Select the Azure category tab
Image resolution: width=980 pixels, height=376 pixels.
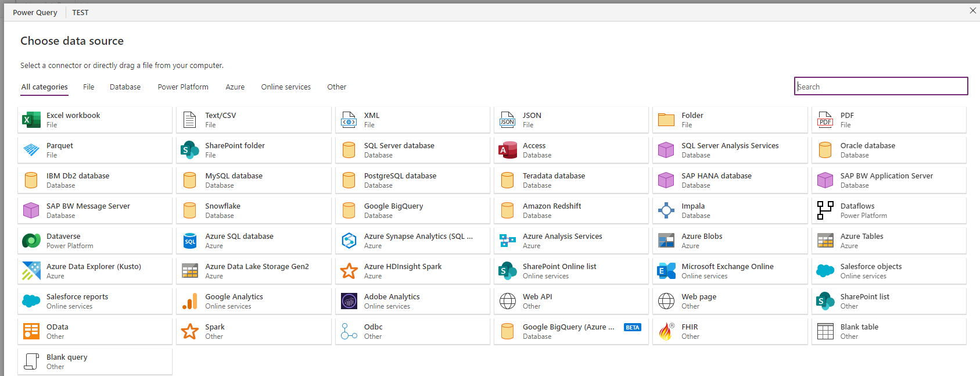[x=235, y=87]
